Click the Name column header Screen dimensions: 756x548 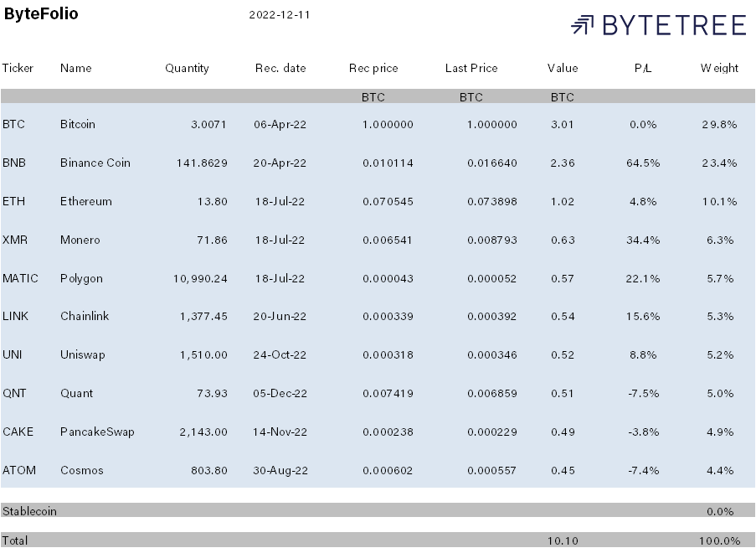(x=75, y=68)
